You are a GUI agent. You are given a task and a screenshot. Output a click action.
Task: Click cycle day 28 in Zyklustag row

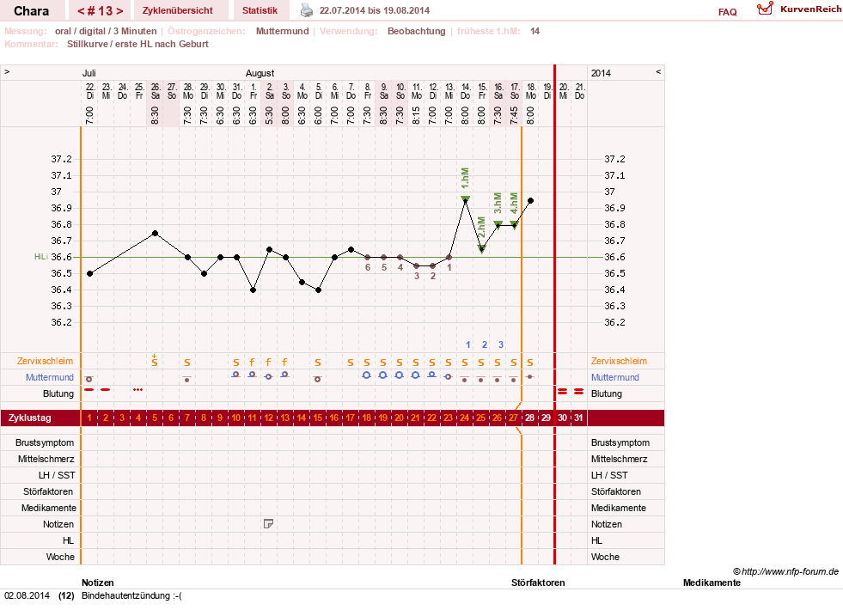click(x=530, y=418)
